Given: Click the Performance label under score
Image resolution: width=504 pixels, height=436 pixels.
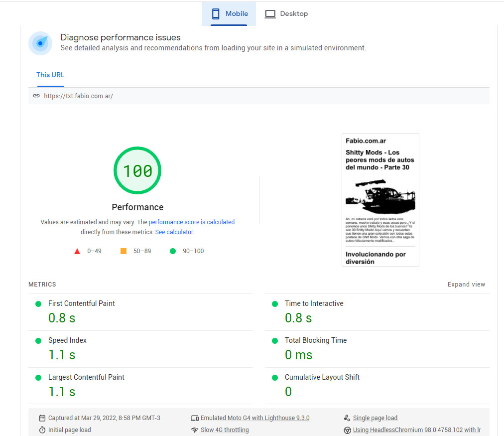Looking at the screenshot, I should click(x=137, y=207).
